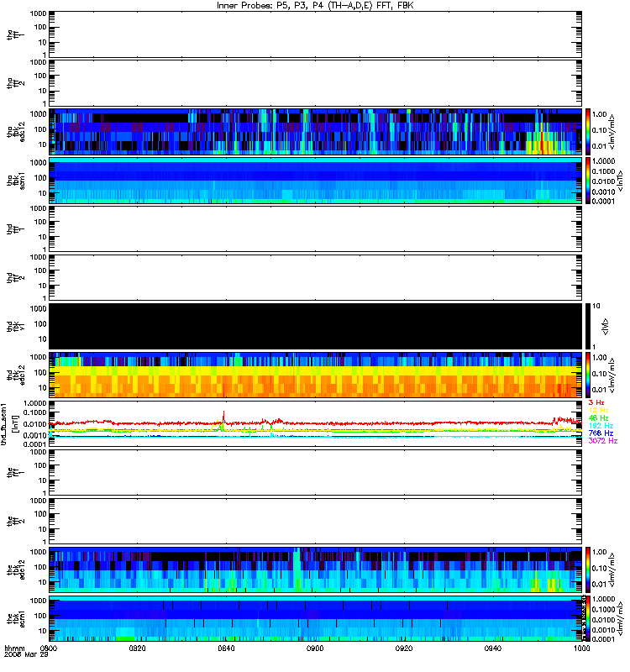Click the the fbk scm1 color bar
Viewport: 630px width, 672px height.
(588, 618)
